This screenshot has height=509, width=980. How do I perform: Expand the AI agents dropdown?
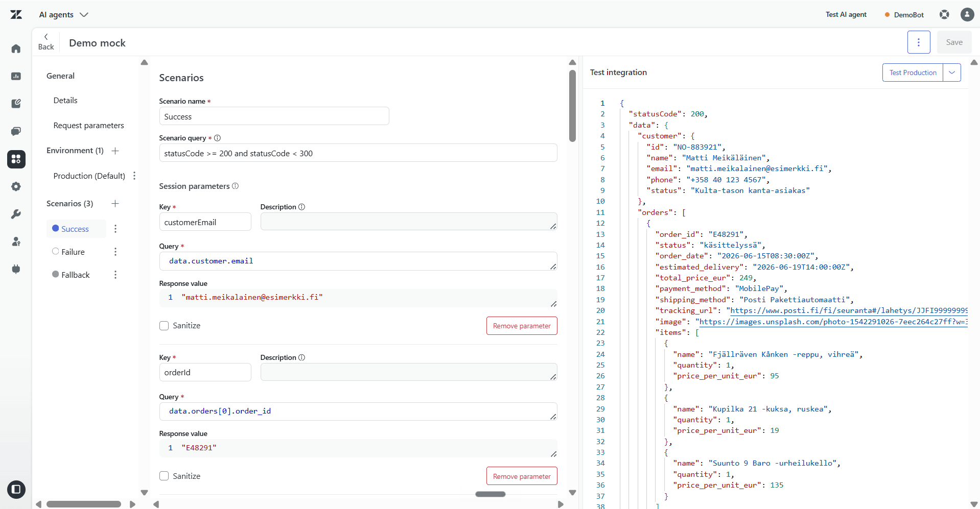tap(64, 15)
